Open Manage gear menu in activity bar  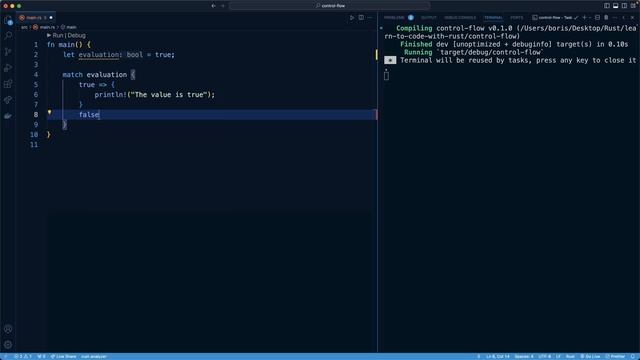tap(8, 345)
